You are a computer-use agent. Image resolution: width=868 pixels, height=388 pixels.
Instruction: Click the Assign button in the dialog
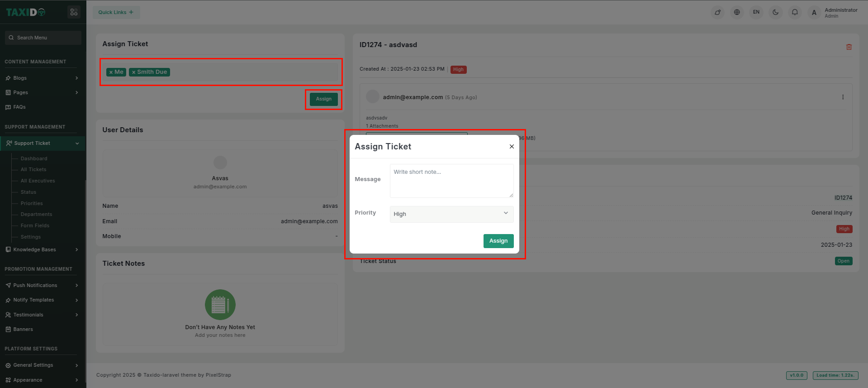coord(498,241)
